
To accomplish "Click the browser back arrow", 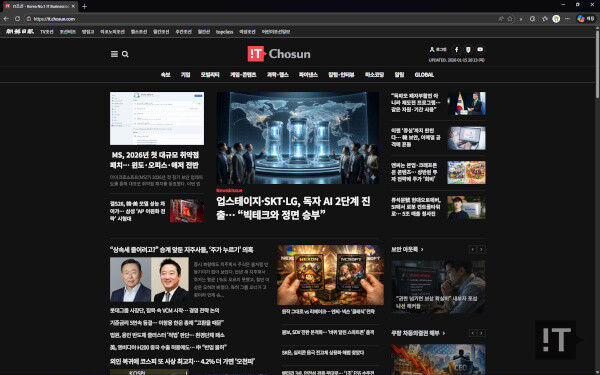I will (x=6, y=18).
